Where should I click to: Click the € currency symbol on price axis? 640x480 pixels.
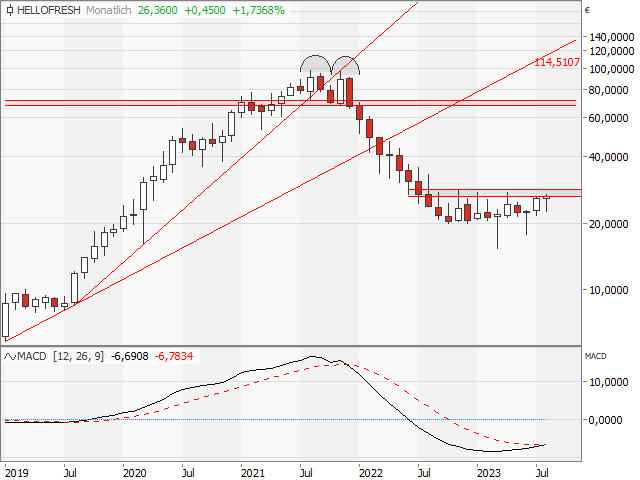point(587,10)
